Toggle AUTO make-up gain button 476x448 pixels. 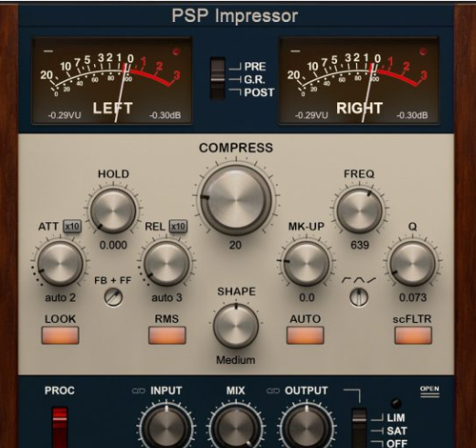coord(305,336)
